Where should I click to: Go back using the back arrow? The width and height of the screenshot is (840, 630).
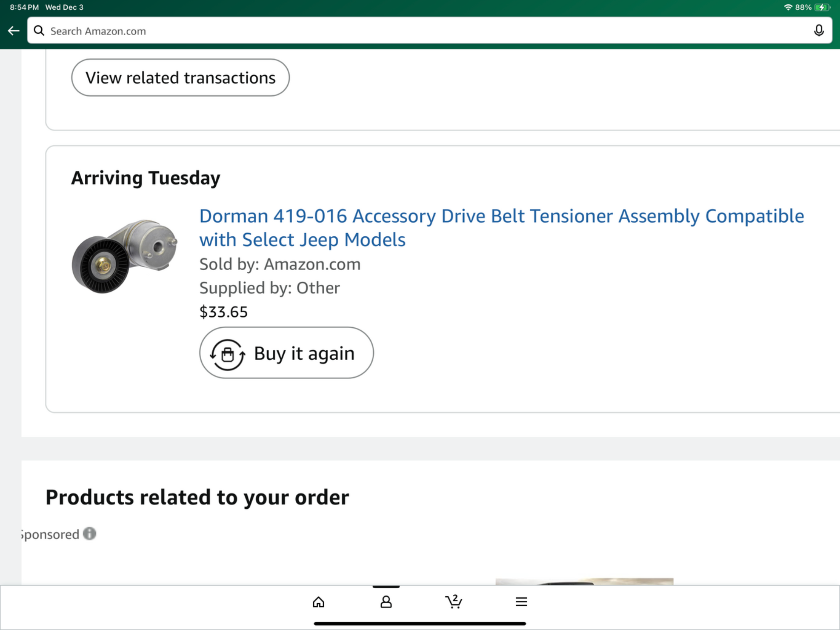click(x=14, y=31)
